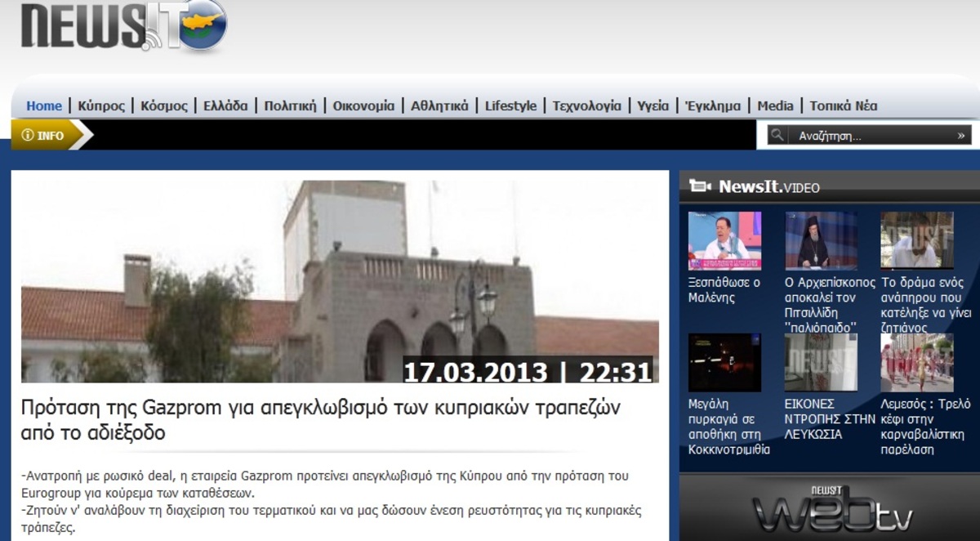Screen dimensions: 980x541
Task: Play the Μεγάλη πυρκαγιά video thumbnail
Action: point(724,362)
